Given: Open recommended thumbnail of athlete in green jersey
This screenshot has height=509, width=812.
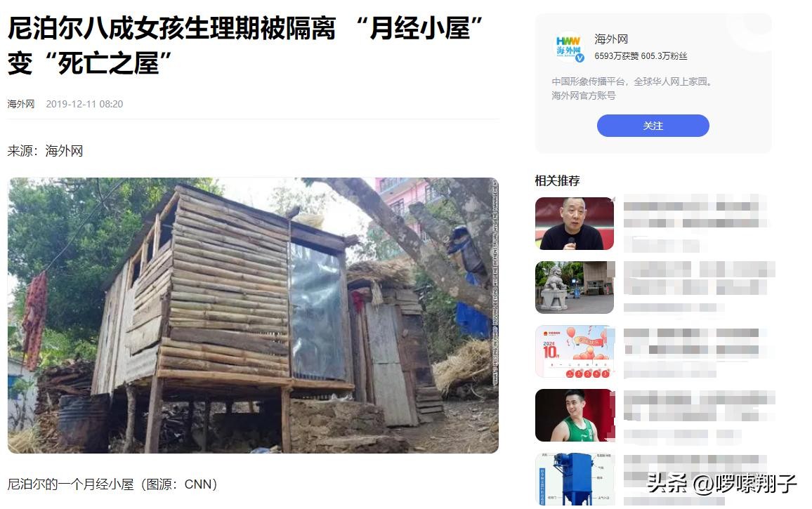Looking at the screenshot, I should click(x=575, y=416).
